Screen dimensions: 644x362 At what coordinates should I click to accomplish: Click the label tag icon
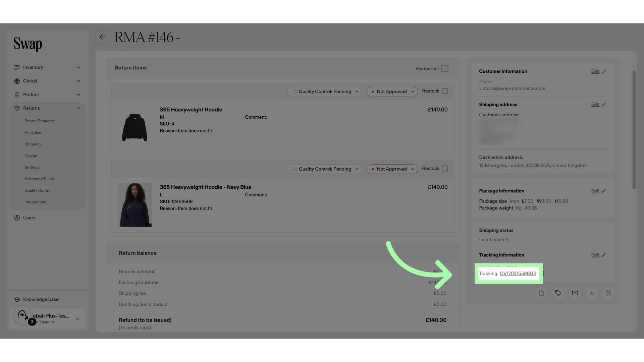[x=558, y=293]
